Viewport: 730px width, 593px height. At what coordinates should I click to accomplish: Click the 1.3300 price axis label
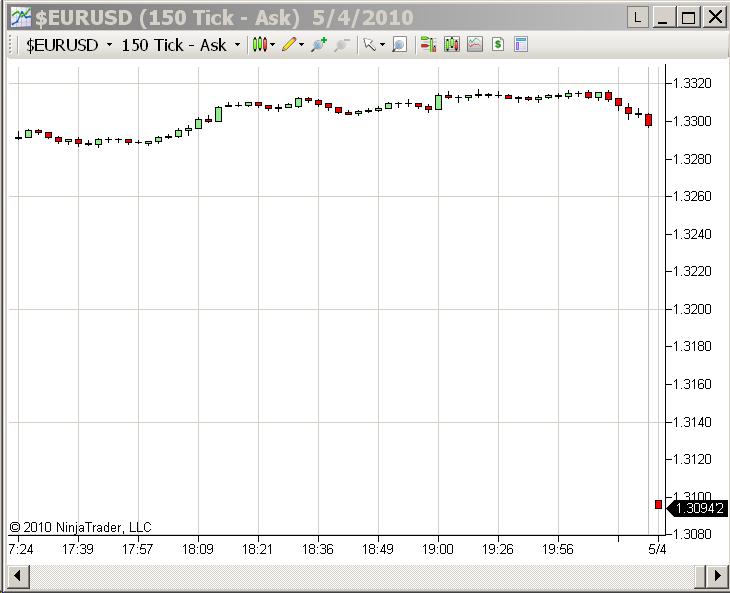click(x=692, y=121)
